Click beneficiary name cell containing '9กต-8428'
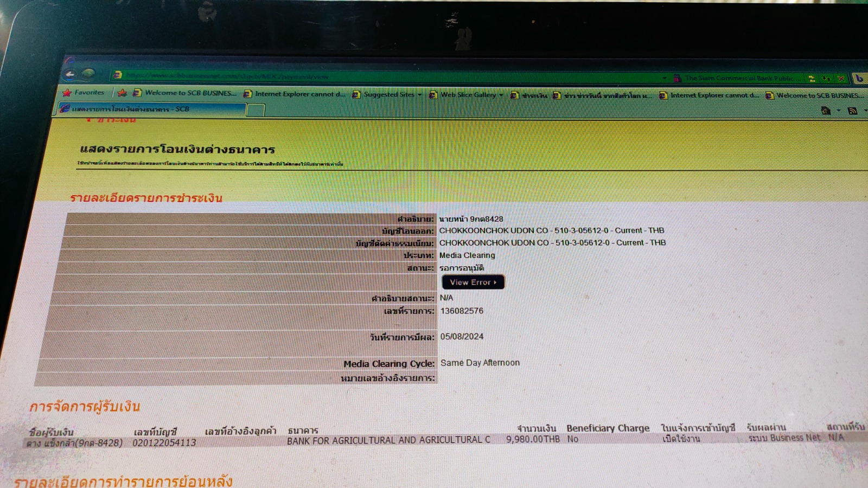Screen dimensions: 868x488 click(75, 444)
